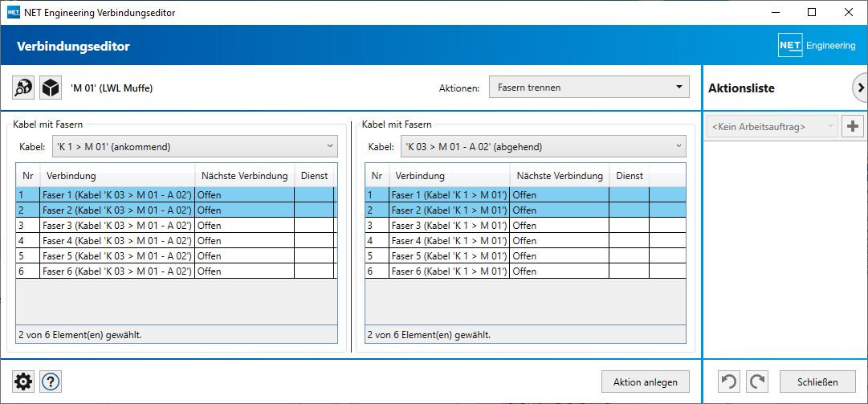Viewport: 868px width, 404px height.
Task: Open the help question mark icon
Action: [x=51, y=382]
